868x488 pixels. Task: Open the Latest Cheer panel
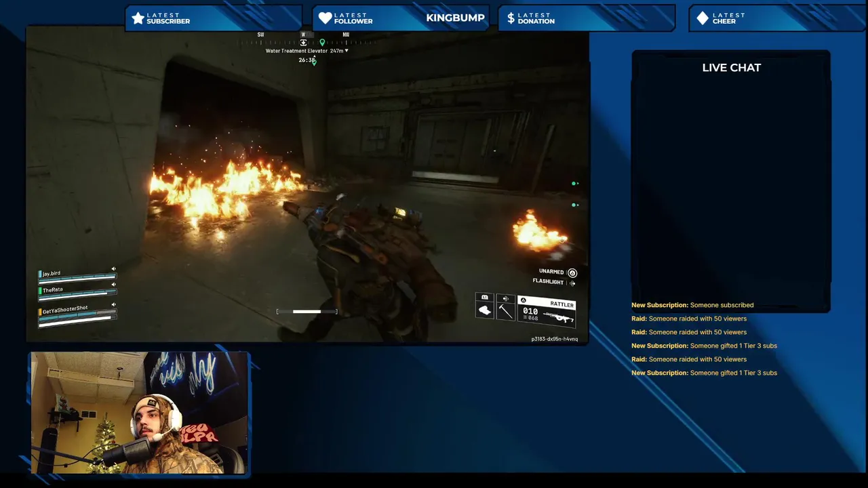[x=777, y=18]
